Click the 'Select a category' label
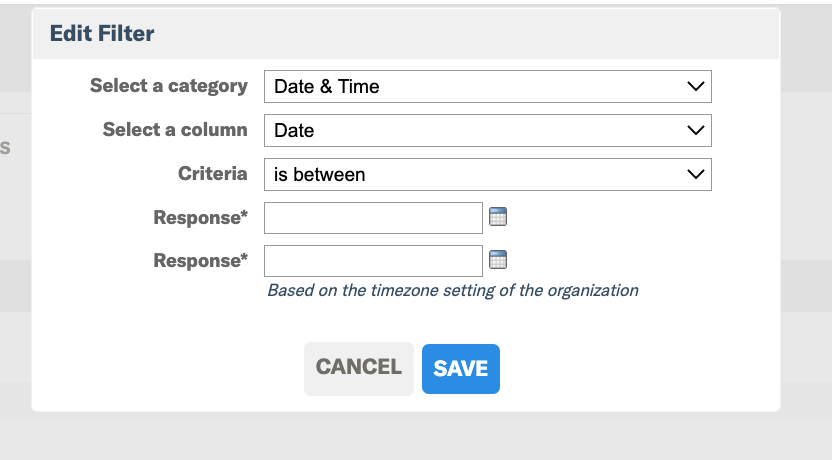The height and width of the screenshot is (460, 832). click(x=169, y=86)
